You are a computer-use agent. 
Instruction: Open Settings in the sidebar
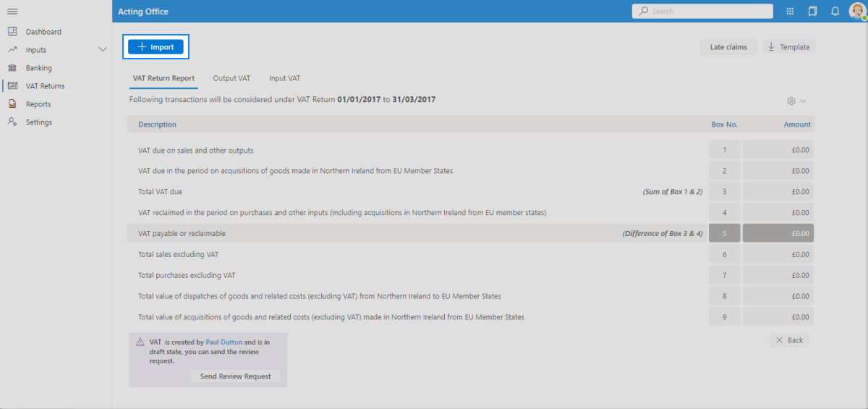39,122
